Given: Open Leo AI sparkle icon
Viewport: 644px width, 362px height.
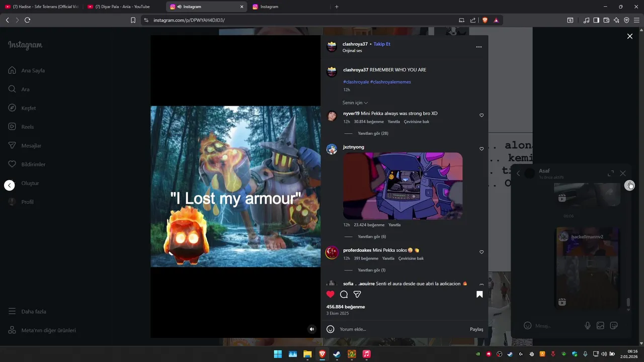Looking at the screenshot, I should [x=616, y=20].
